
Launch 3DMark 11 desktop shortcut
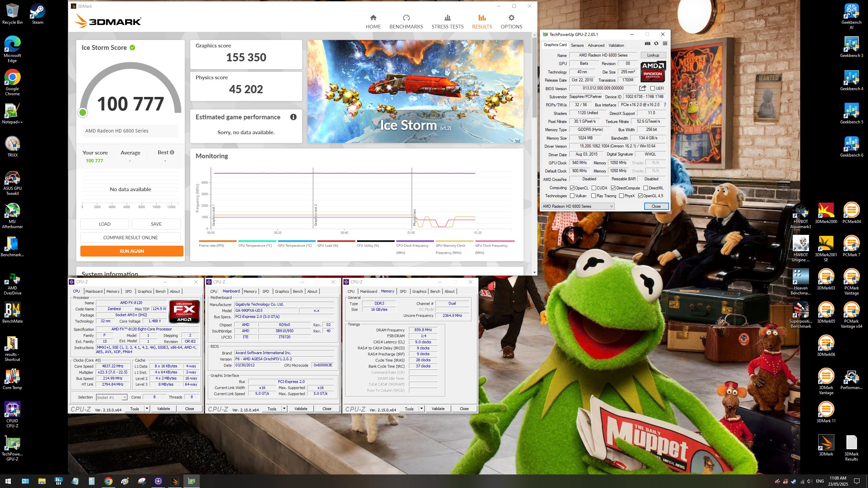pyautogui.click(x=826, y=412)
